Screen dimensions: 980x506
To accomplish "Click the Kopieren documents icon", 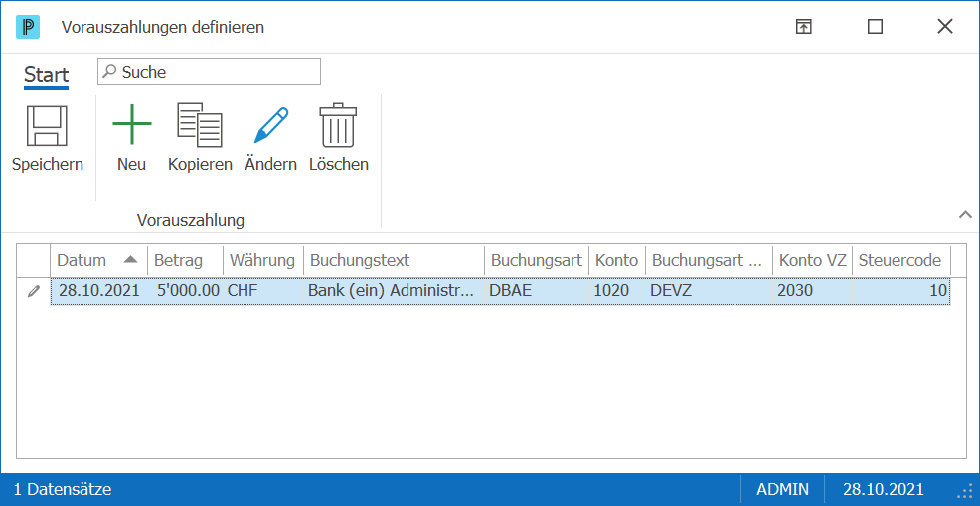I will tap(200, 125).
